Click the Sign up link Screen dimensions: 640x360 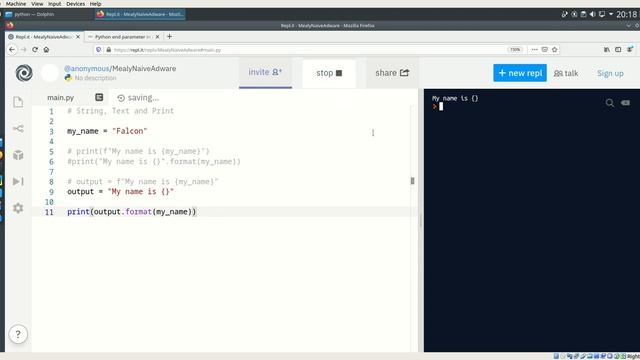click(x=610, y=73)
